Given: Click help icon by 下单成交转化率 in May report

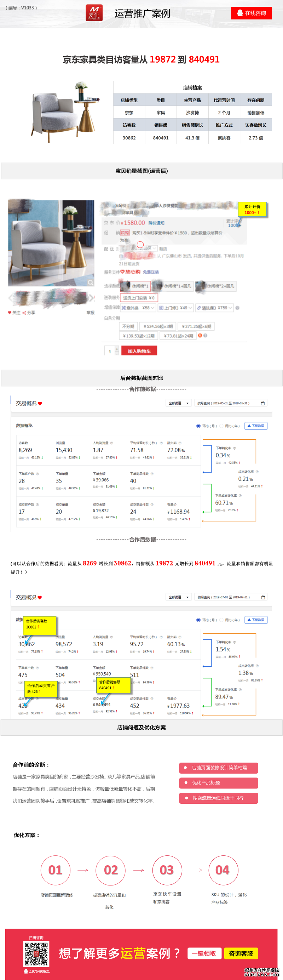Looking at the screenshot, I should 240,496.
